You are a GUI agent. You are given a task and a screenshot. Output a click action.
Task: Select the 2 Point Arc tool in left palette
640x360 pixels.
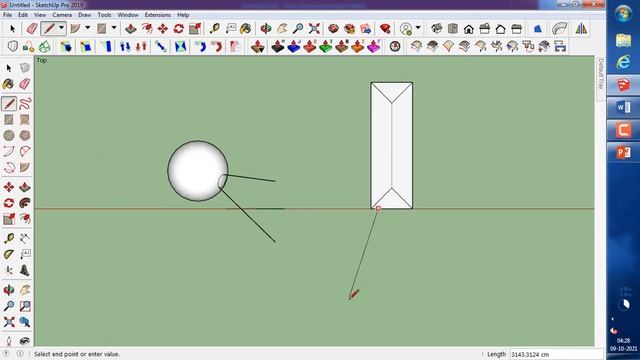(x=25, y=151)
